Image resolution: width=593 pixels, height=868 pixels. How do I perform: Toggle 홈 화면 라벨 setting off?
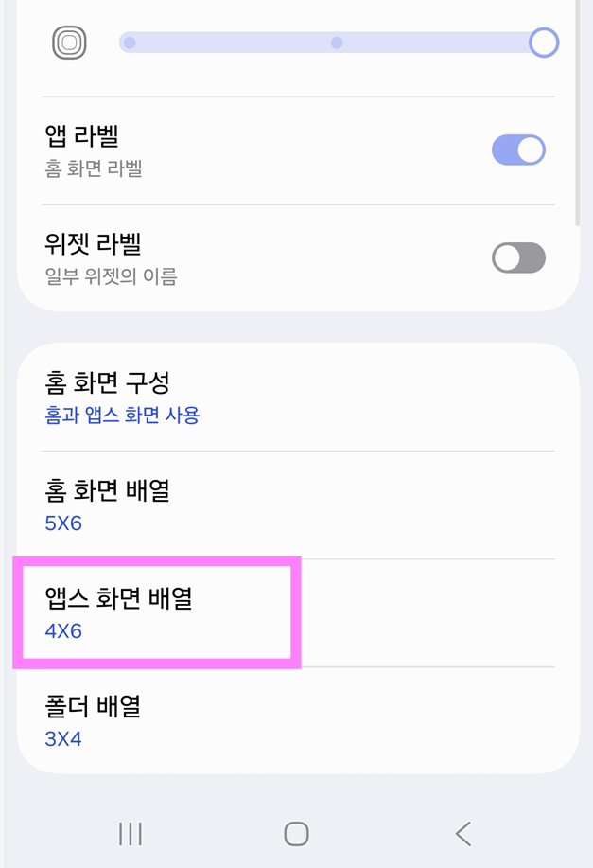click(518, 150)
